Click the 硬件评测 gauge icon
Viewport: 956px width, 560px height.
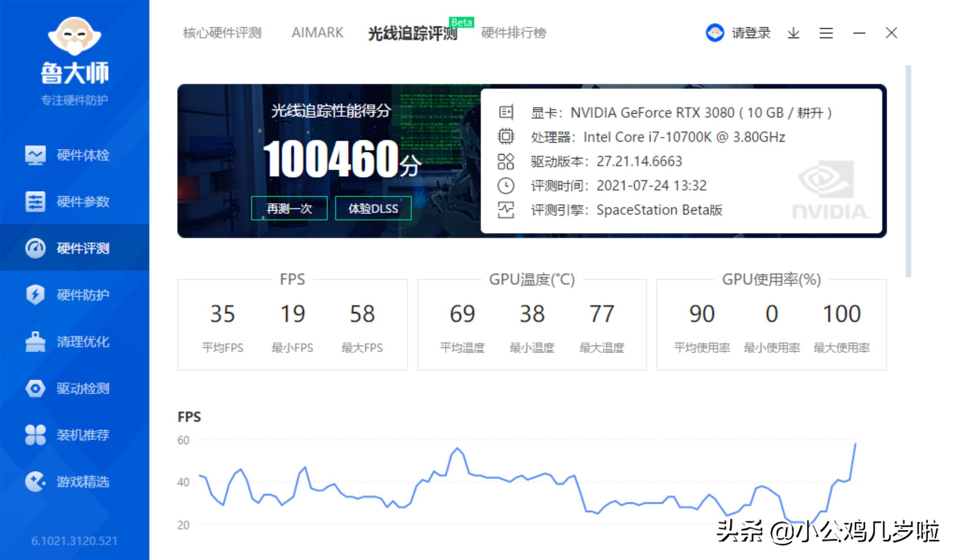pos(35,248)
